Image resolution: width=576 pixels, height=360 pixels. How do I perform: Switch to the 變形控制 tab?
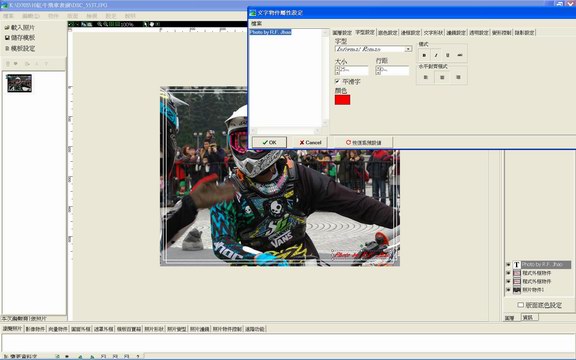pos(501,33)
